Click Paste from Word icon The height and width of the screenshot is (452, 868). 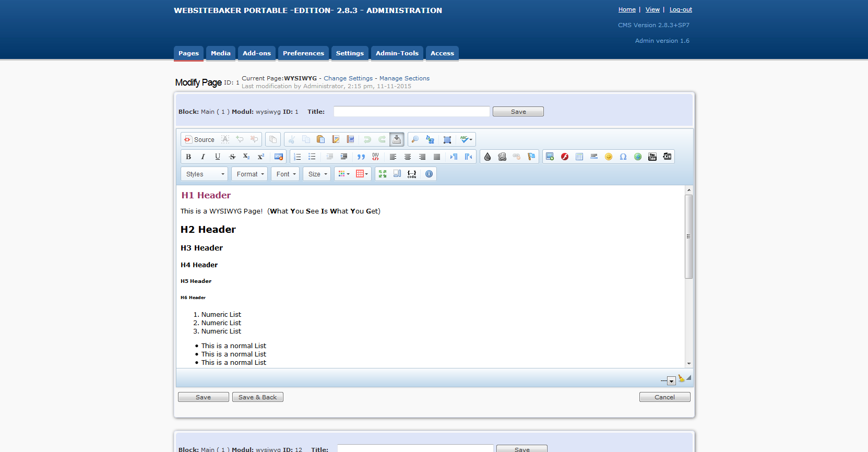(x=350, y=139)
